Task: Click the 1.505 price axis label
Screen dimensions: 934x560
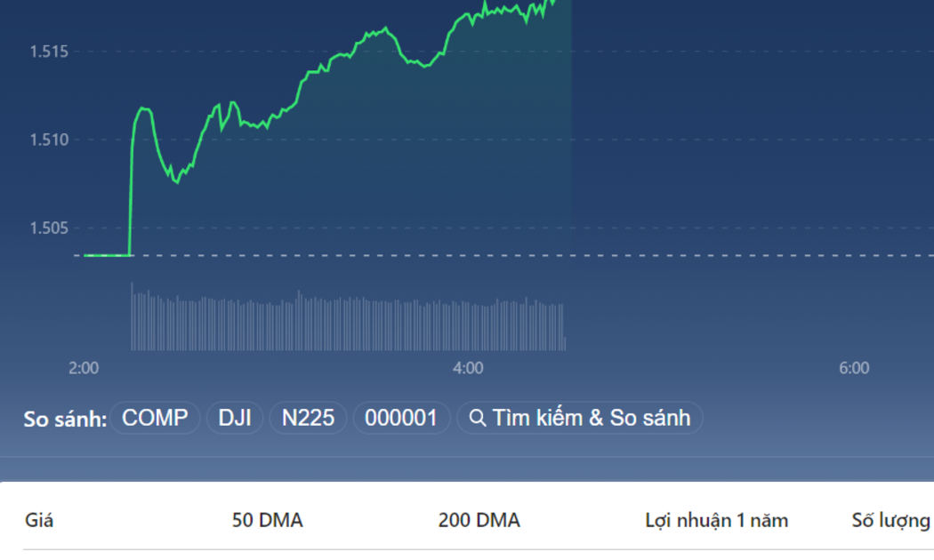Action: pos(50,228)
